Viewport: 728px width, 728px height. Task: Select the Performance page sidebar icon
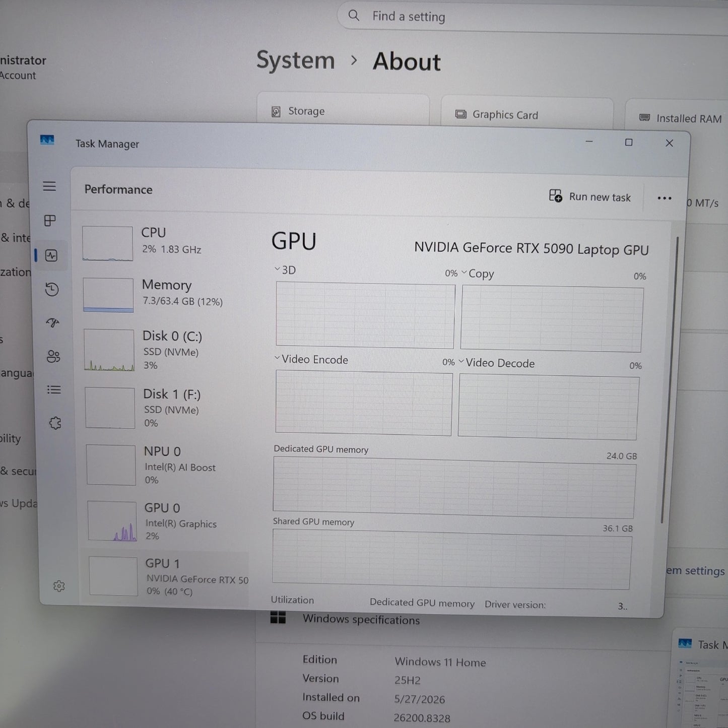[51, 255]
